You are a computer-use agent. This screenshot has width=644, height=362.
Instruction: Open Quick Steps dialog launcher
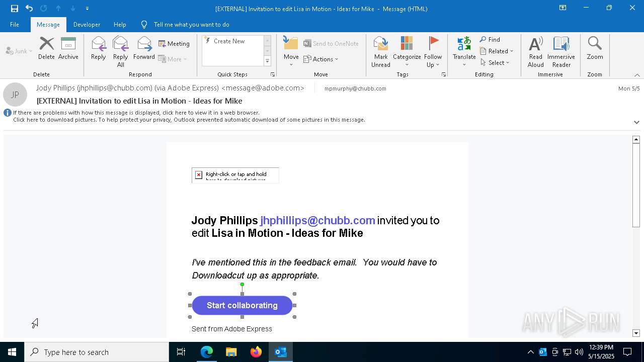(273, 74)
